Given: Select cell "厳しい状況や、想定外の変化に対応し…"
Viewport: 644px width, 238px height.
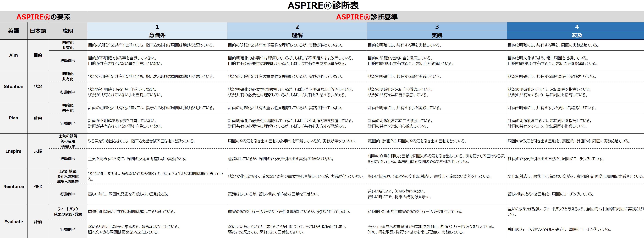Looking at the screenshot, I should [437, 176].
